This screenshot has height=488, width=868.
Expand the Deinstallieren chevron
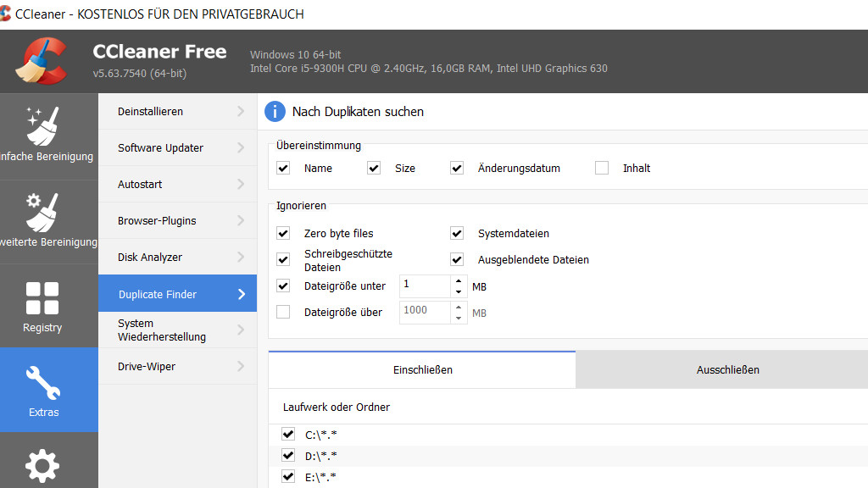[x=242, y=111]
